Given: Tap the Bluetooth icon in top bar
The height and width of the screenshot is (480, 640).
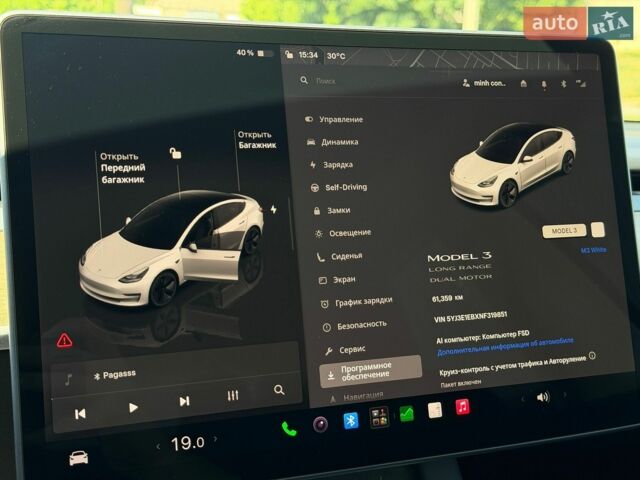Looking at the screenshot, I should point(563,84).
